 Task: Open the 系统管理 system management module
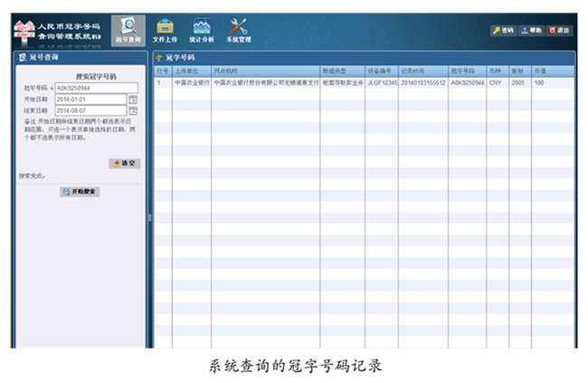click(239, 30)
